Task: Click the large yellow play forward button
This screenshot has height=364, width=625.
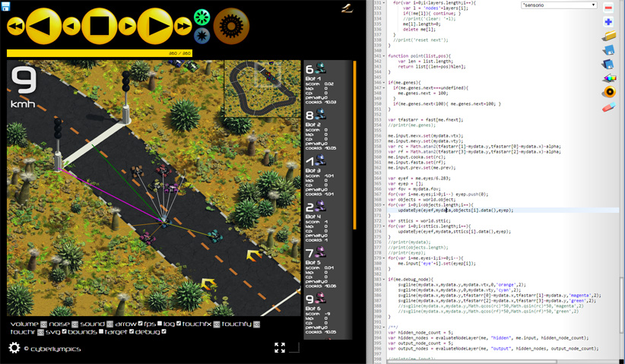Action: click(x=155, y=27)
